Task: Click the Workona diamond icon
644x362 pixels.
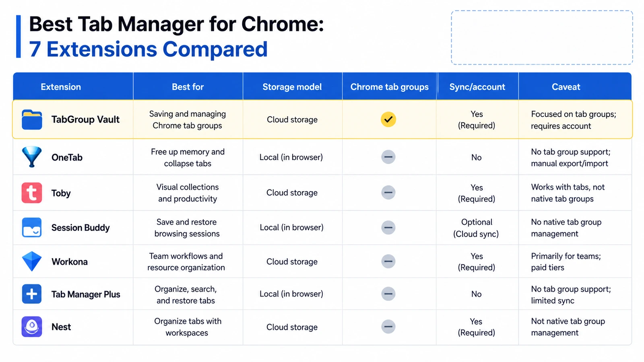Action: (x=32, y=261)
